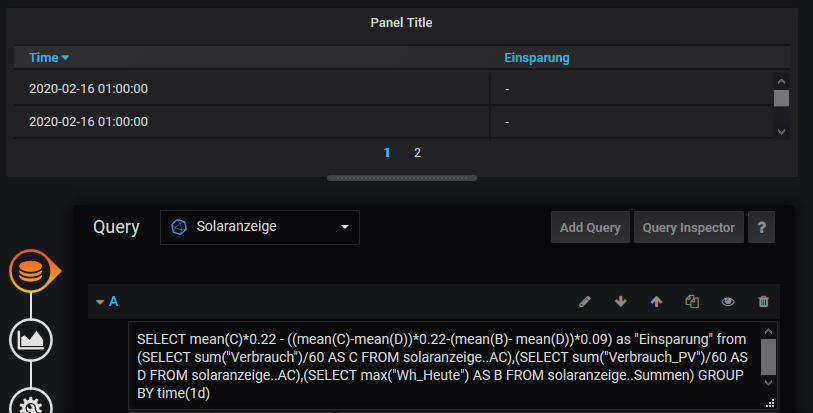Open the Query Inspector
813x413 pixels.
[688, 227]
